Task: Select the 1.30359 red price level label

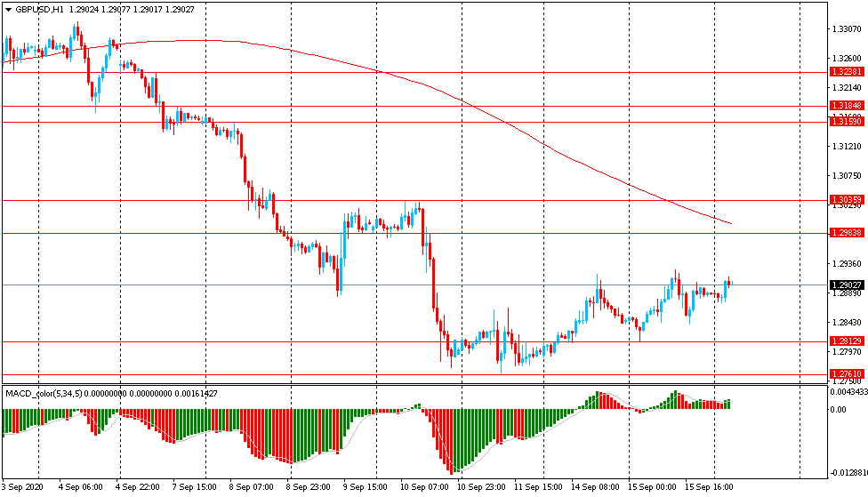Action: click(847, 200)
